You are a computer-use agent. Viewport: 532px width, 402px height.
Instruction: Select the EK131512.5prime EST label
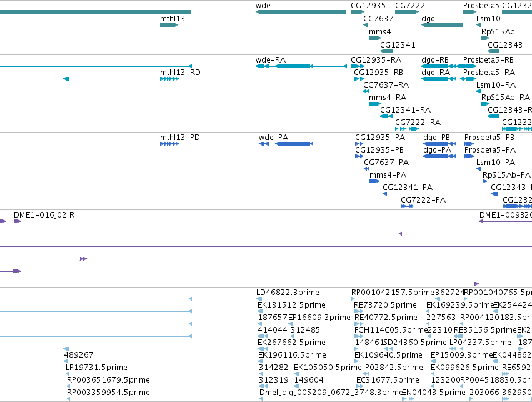pyautogui.click(x=291, y=305)
